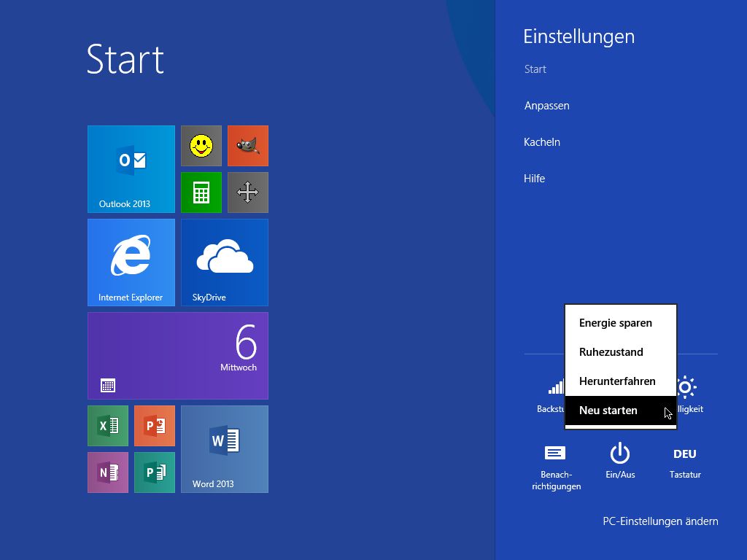
Task: Choose Ruhezustand from power menu
Action: tap(620, 352)
